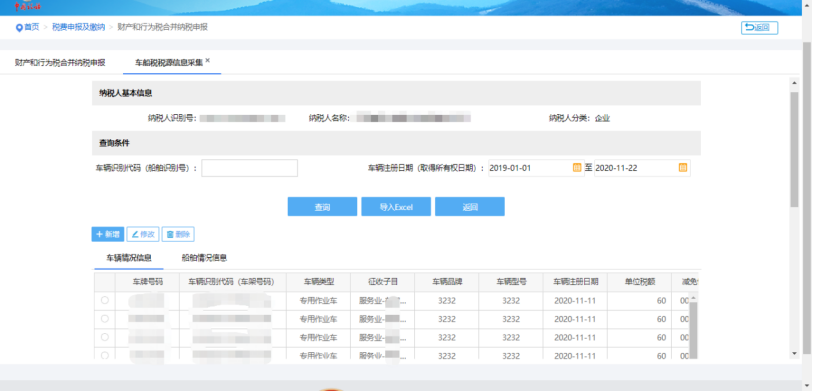This screenshot has height=391, width=813.
Task: Close the 车船税税源信息采集 tab
Action: pos(207,60)
